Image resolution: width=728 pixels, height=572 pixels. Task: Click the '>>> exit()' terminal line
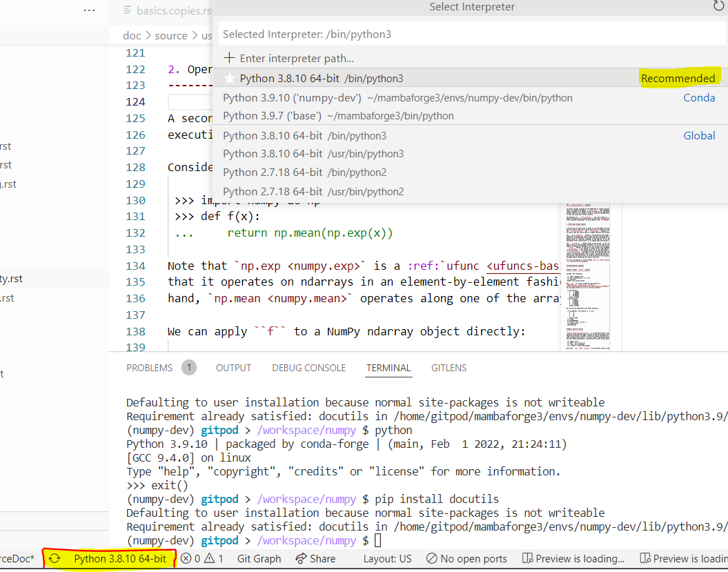pos(157,485)
